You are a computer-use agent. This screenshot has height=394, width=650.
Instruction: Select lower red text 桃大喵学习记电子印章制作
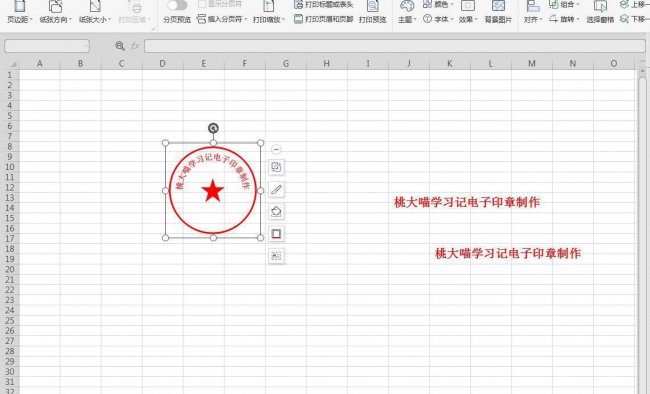(x=508, y=253)
